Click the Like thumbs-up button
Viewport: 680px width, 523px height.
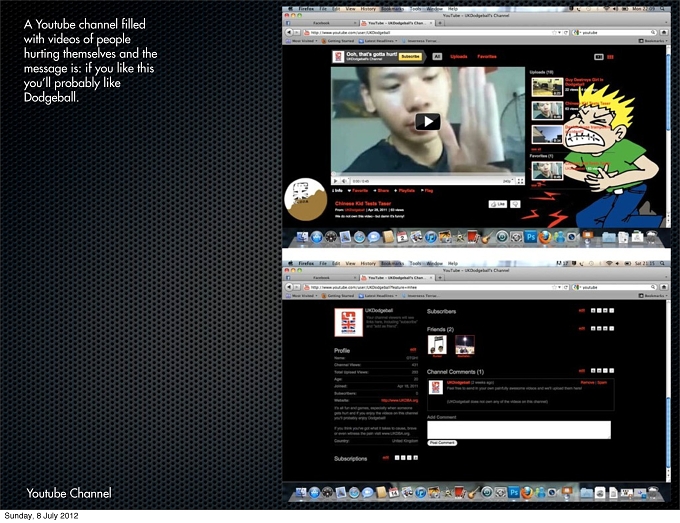pyautogui.click(x=497, y=204)
